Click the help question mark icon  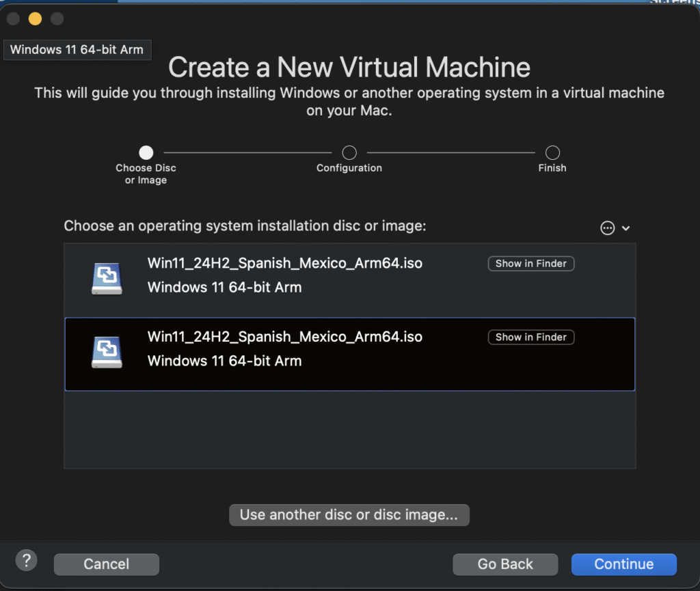click(26, 560)
